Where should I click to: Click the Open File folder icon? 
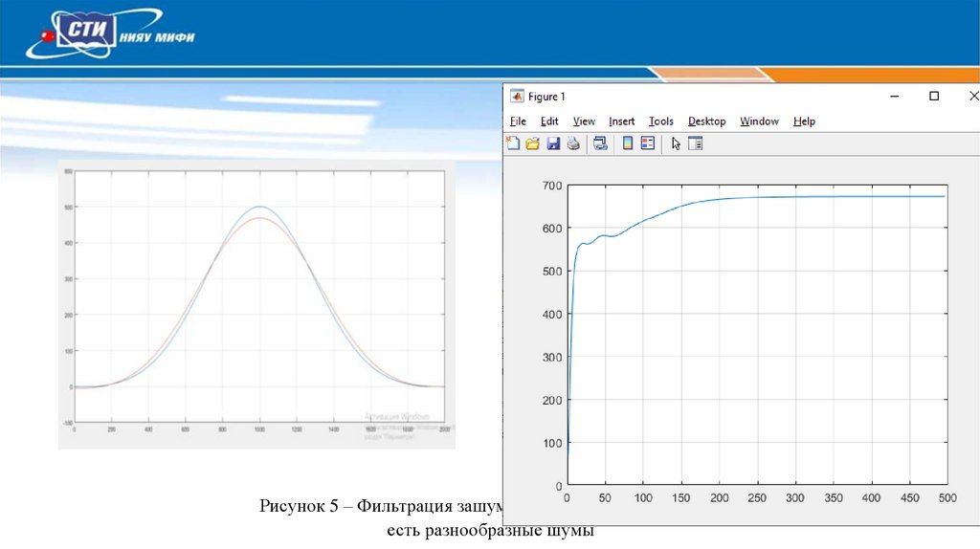click(532, 143)
